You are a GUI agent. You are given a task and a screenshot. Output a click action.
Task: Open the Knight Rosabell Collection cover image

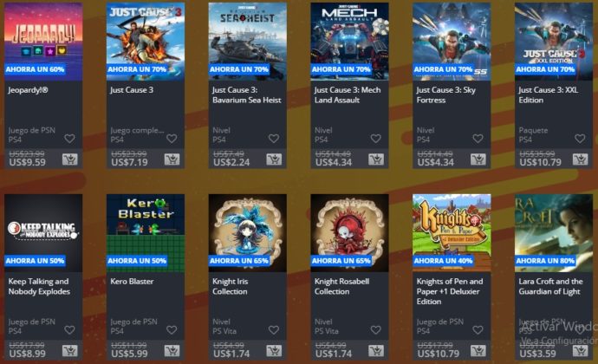[x=350, y=233]
